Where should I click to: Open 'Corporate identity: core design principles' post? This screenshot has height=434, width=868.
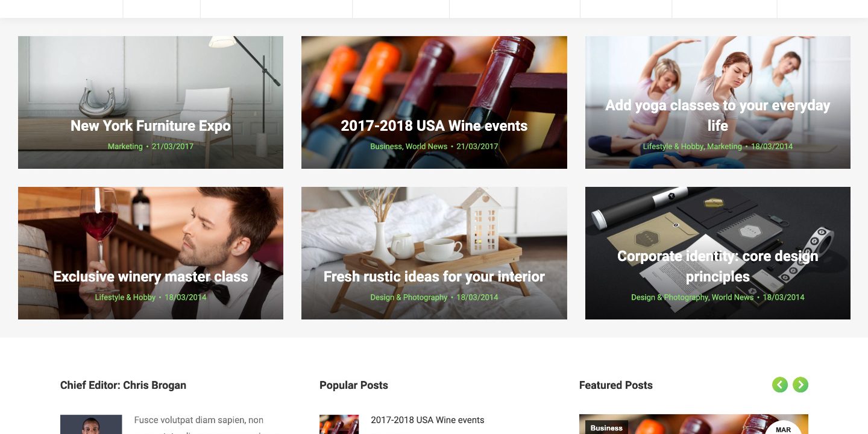tap(717, 266)
